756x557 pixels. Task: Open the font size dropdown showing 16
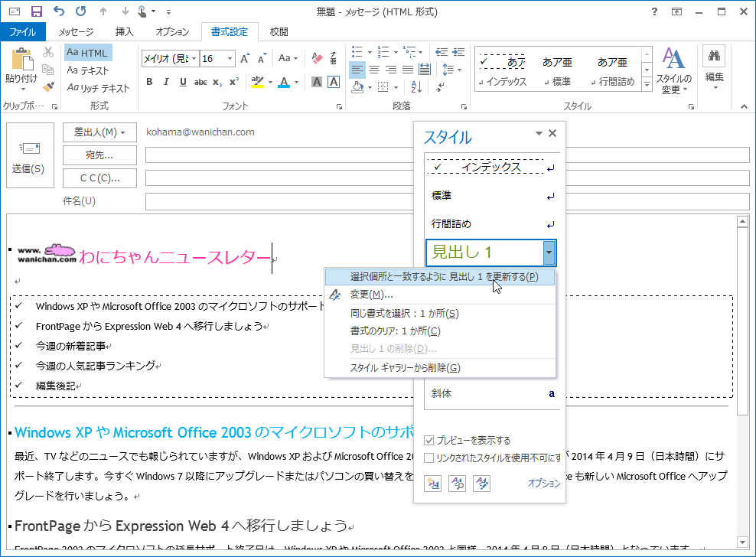pos(230,59)
